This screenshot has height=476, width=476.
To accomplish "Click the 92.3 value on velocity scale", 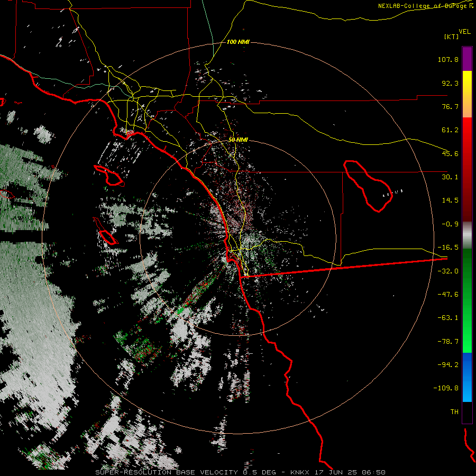I will (450, 83).
